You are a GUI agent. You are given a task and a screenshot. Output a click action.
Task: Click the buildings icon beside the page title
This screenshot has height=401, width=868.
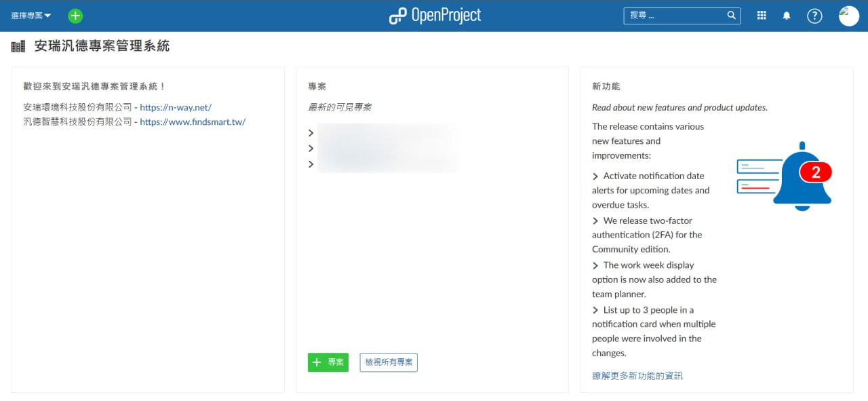click(18, 47)
